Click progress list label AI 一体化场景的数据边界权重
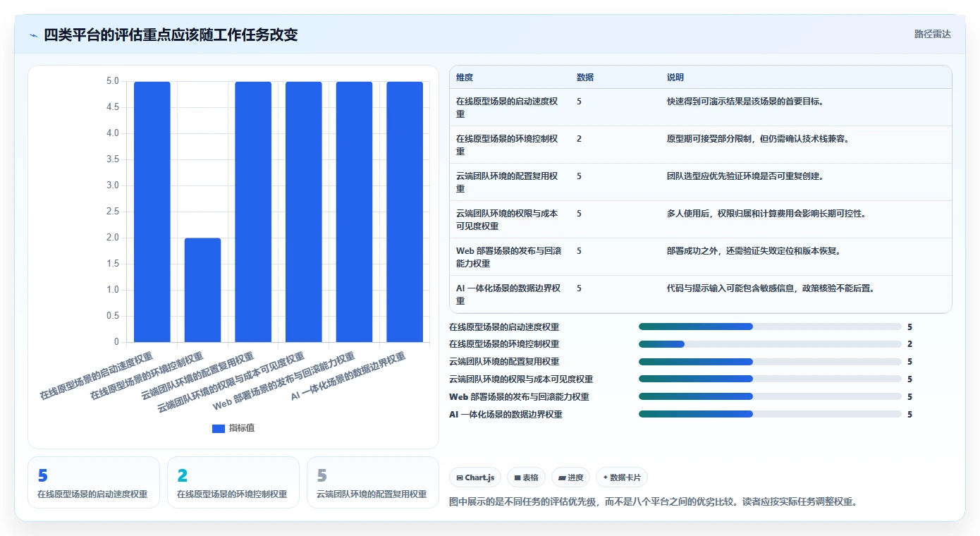Image resolution: width=980 pixels, height=536 pixels. [x=506, y=414]
